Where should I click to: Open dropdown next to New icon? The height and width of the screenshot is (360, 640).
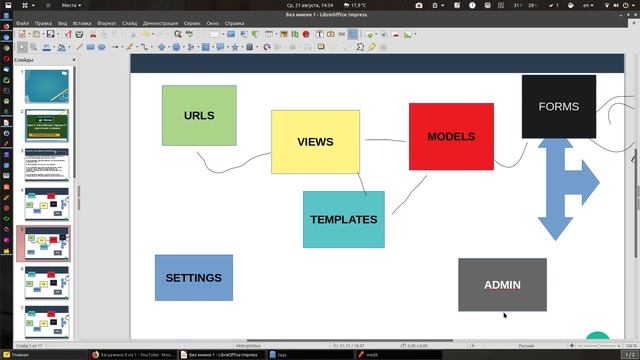(x=29, y=35)
